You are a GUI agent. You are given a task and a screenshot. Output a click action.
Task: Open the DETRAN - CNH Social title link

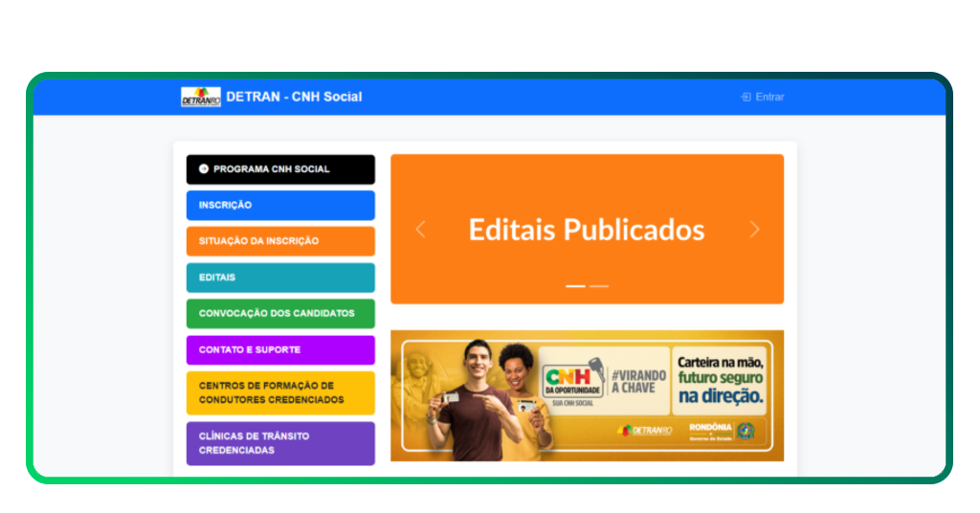click(294, 97)
